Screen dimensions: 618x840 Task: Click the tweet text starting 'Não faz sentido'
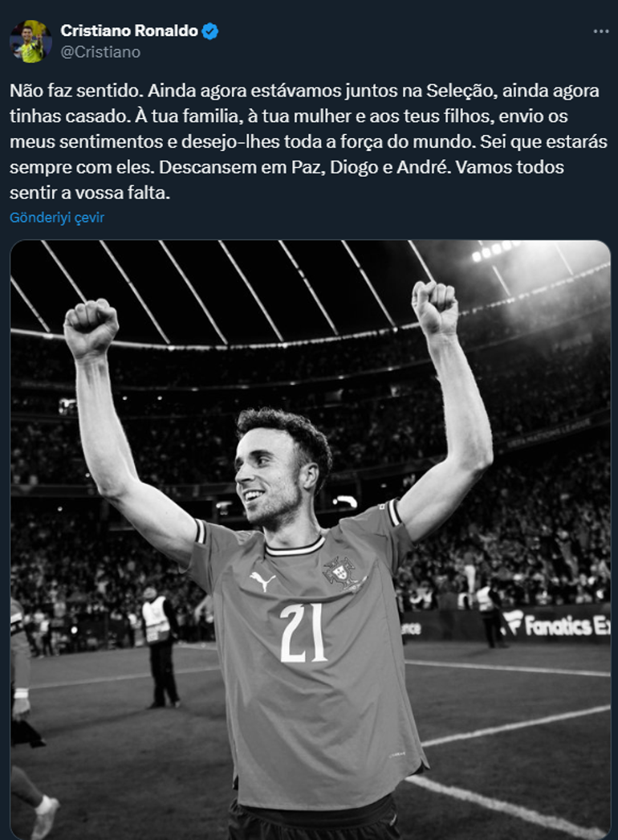[308, 141]
